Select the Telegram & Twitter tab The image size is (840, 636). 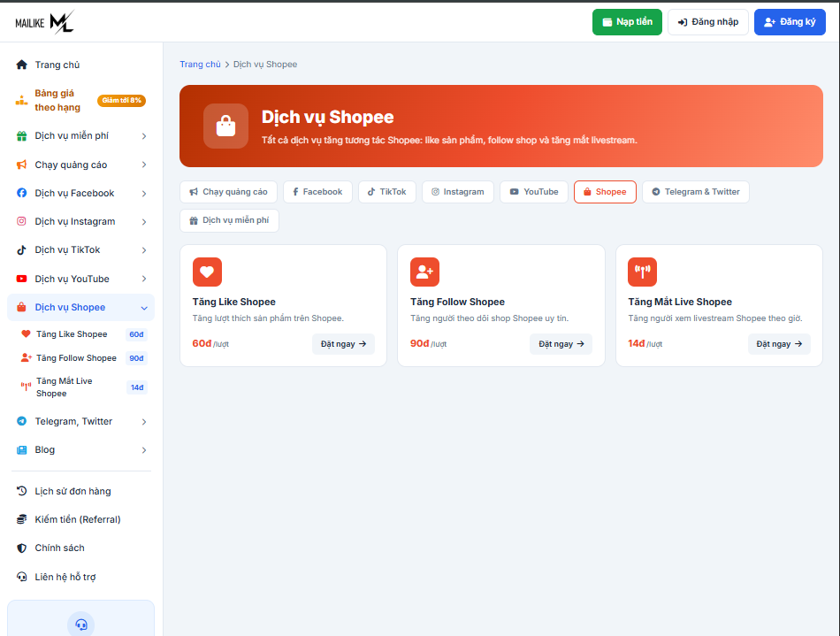[x=695, y=192]
